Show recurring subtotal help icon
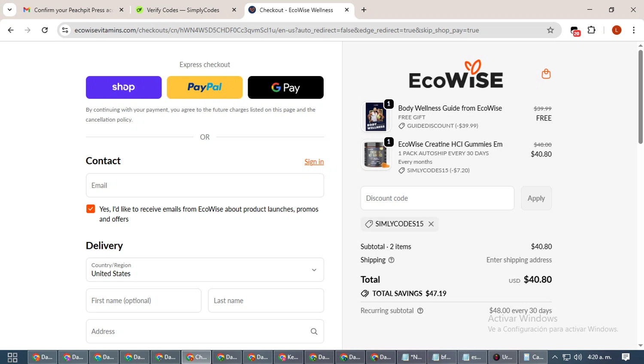 coord(420,311)
